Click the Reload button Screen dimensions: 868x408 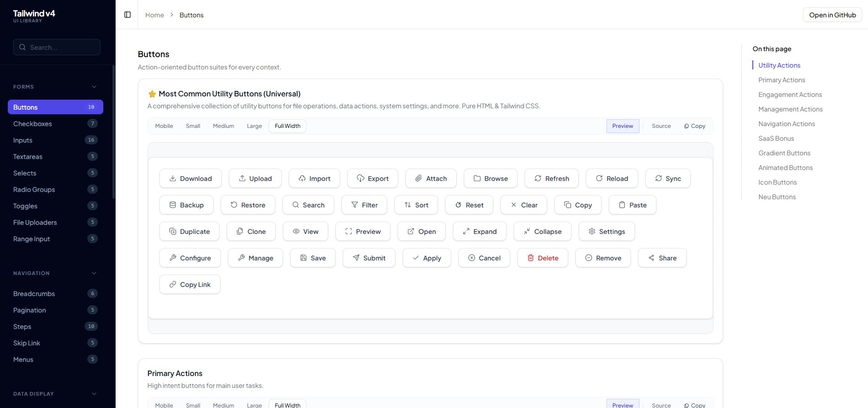click(x=612, y=178)
